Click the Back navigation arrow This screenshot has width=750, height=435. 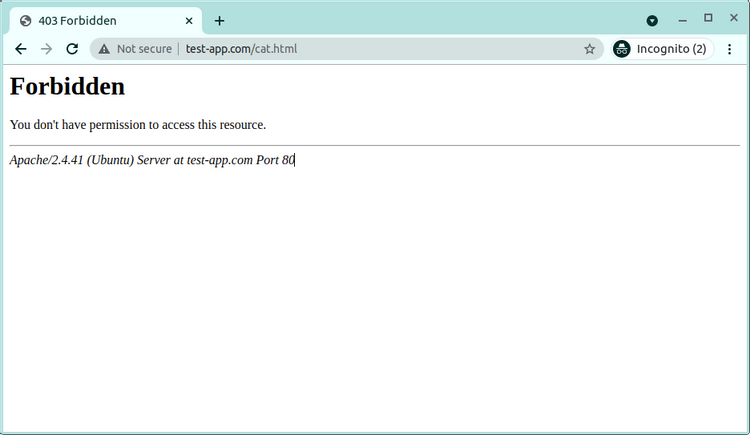pos(20,49)
